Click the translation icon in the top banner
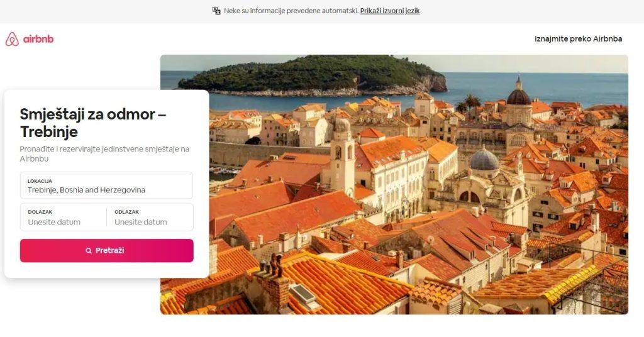 pyautogui.click(x=216, y=11)
